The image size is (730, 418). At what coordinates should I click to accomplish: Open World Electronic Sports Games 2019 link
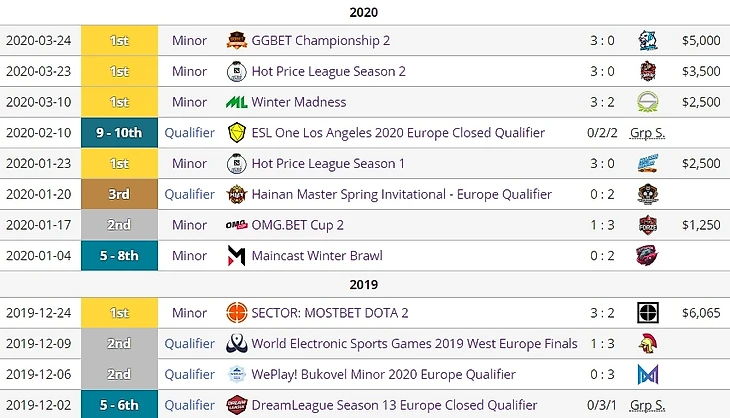coord(414,344)
